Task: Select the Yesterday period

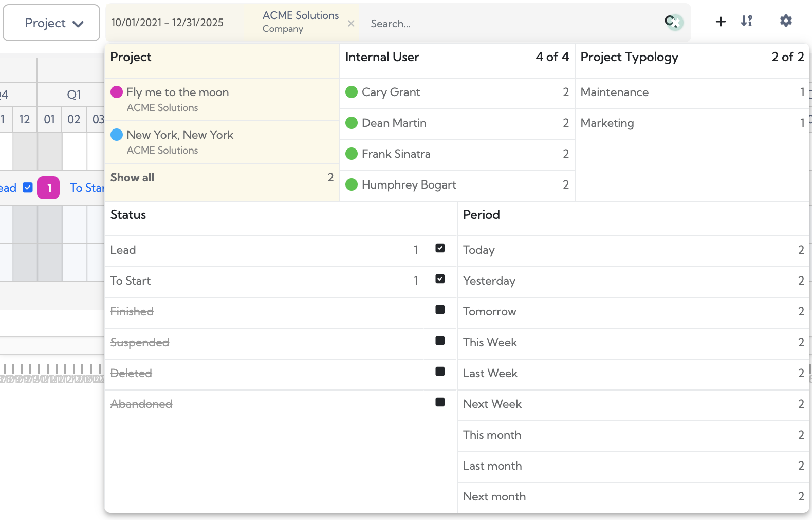Action: click(x=634, y=281)
